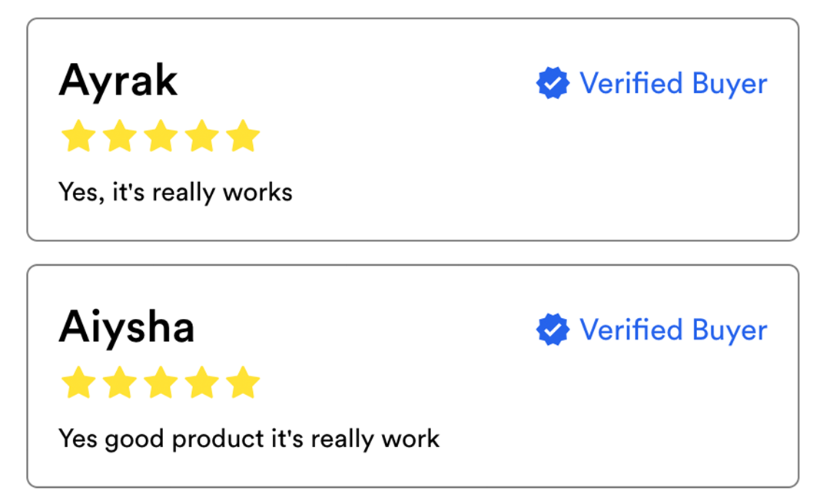Click the verified badge icon beside Ayrak
830x504 pixels.
coord(553,83)
